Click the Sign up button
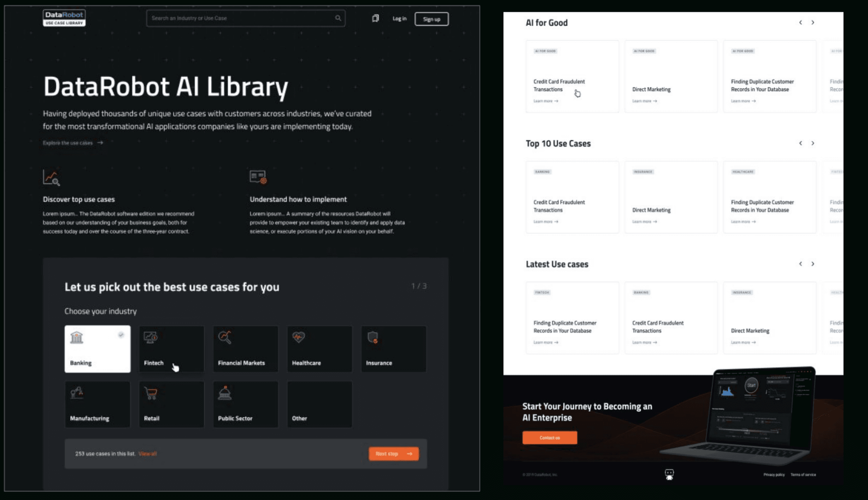Viewport: 868px width, 500px height. pyautogui.click(x=432, y=19)
